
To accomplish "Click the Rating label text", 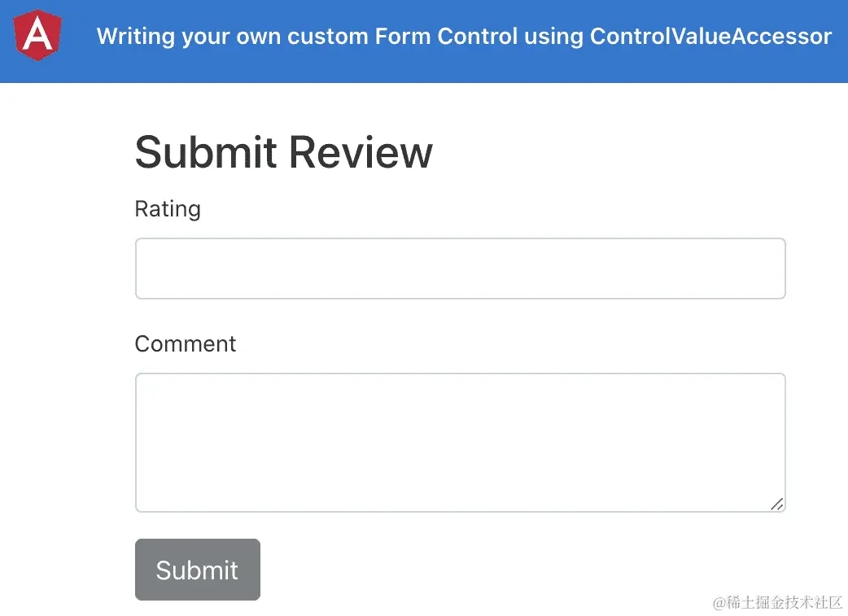I will click(168, 209).
